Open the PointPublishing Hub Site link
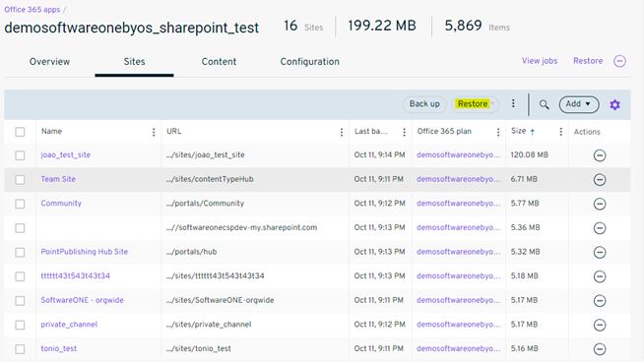The height and width of the screenshot is (362, 644). pos(85,252)
